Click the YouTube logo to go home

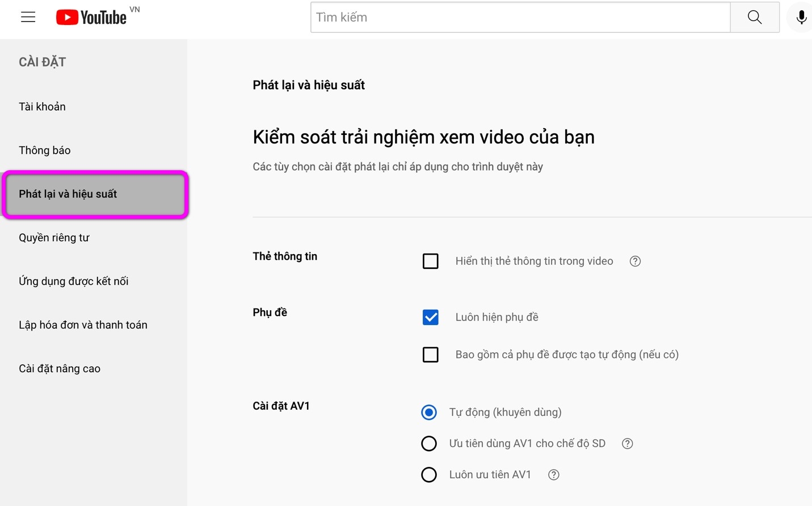click(x=91, y=16)
